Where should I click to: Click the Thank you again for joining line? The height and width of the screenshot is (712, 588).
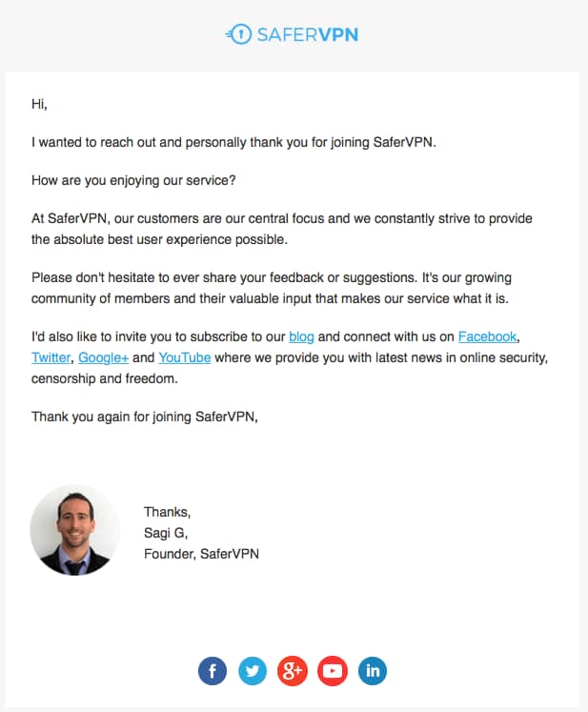point(145,417)
